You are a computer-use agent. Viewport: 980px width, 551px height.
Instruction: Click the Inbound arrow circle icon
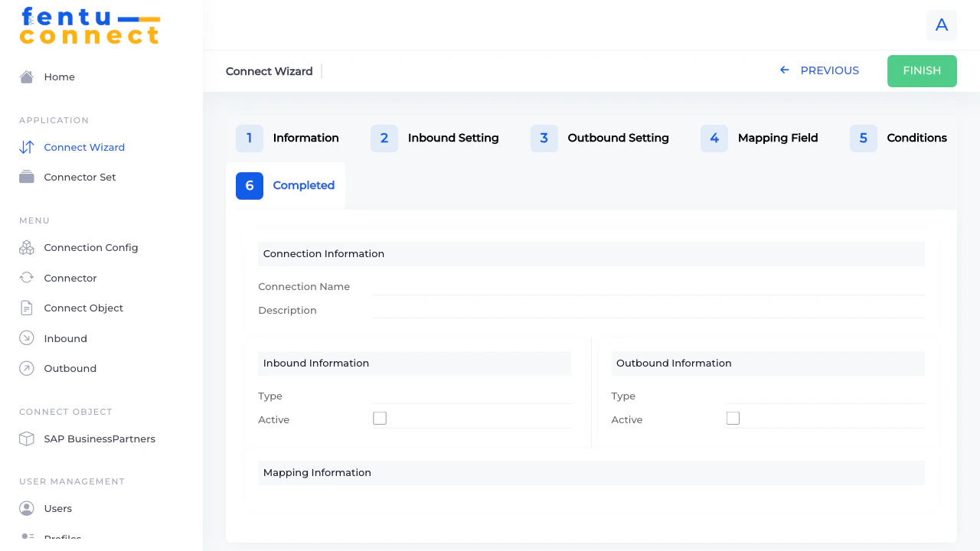(x=27, y=338)
